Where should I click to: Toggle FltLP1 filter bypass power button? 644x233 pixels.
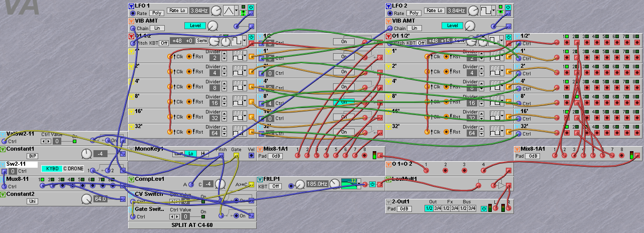(372, 184)
